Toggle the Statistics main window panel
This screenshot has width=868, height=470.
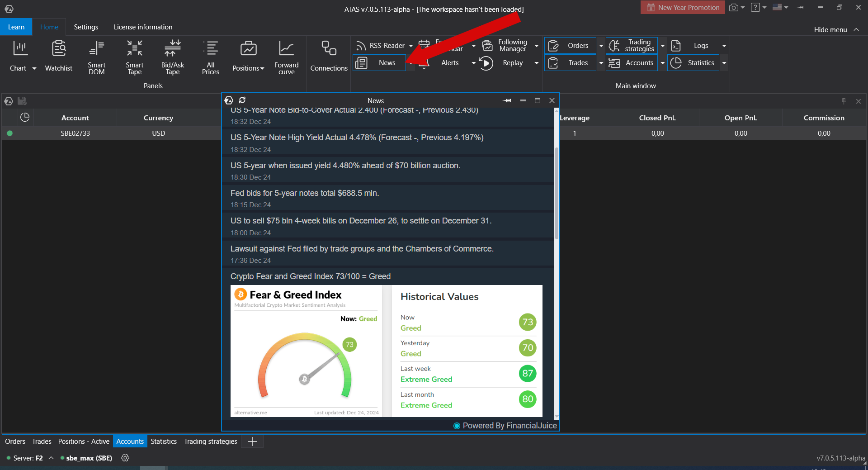click(x=693, y=63)
